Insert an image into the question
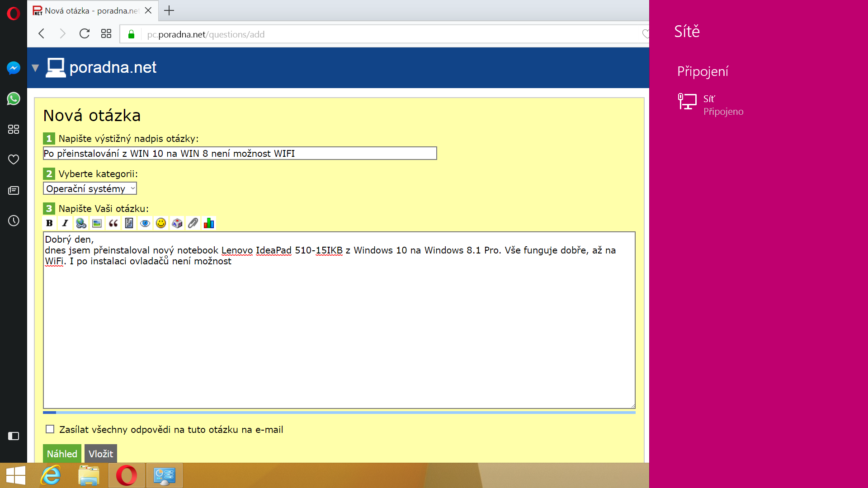 coord(97,223)
